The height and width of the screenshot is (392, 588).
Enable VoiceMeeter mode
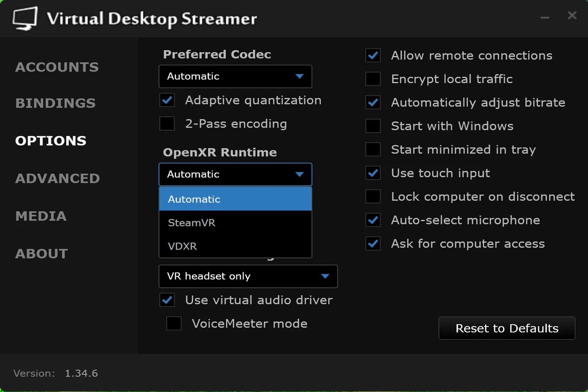click(173, 323)
